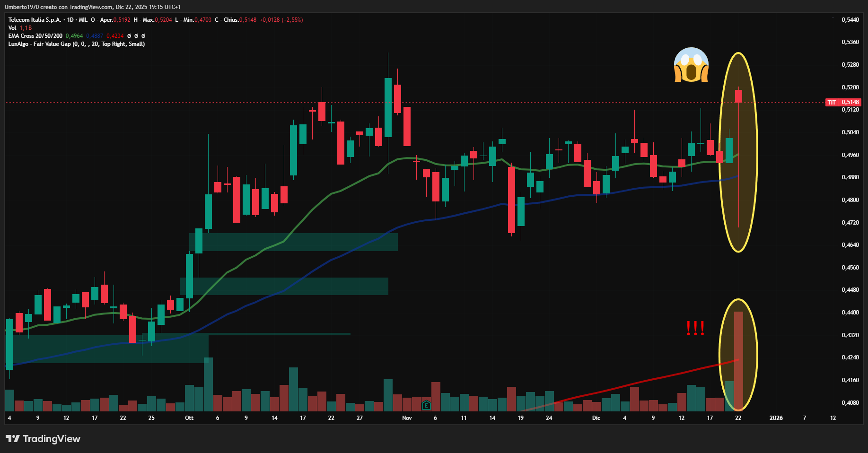This screenshot has width=868, height=453.
Task: Click the earnings E marker icon
Action: 426,405
